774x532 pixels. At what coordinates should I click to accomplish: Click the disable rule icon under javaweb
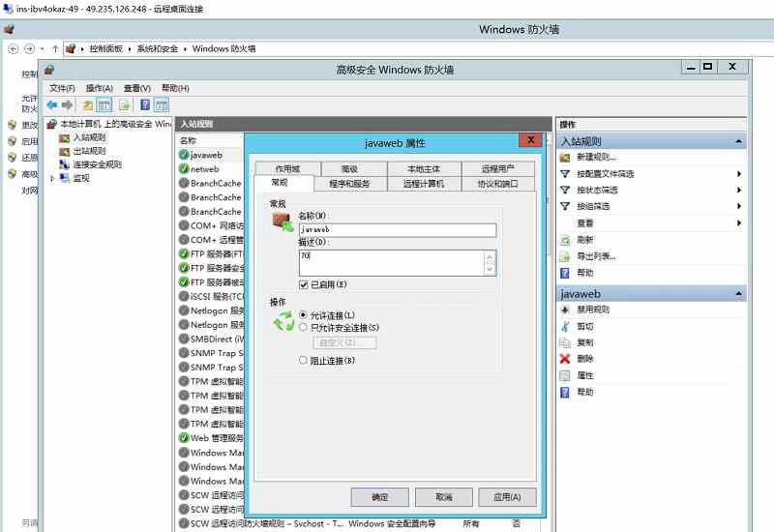[565, 310]
